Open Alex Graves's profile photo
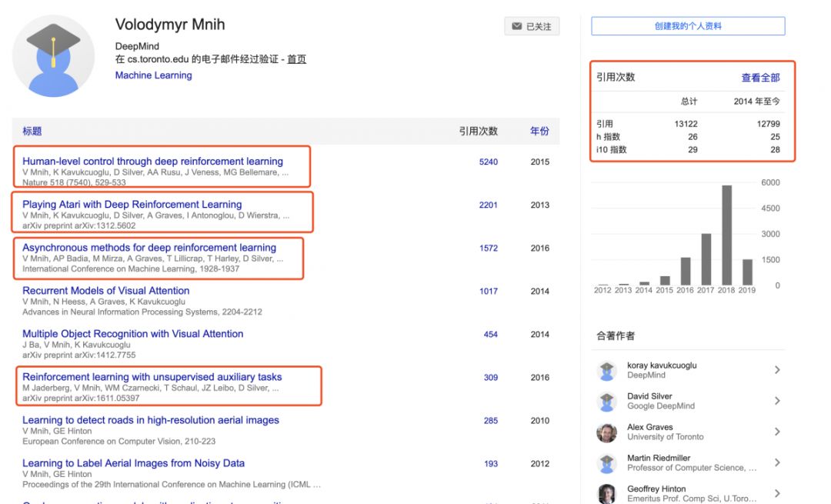Image resolution: width=831 pixels, height=504 pixels. (x=607, y=432)
